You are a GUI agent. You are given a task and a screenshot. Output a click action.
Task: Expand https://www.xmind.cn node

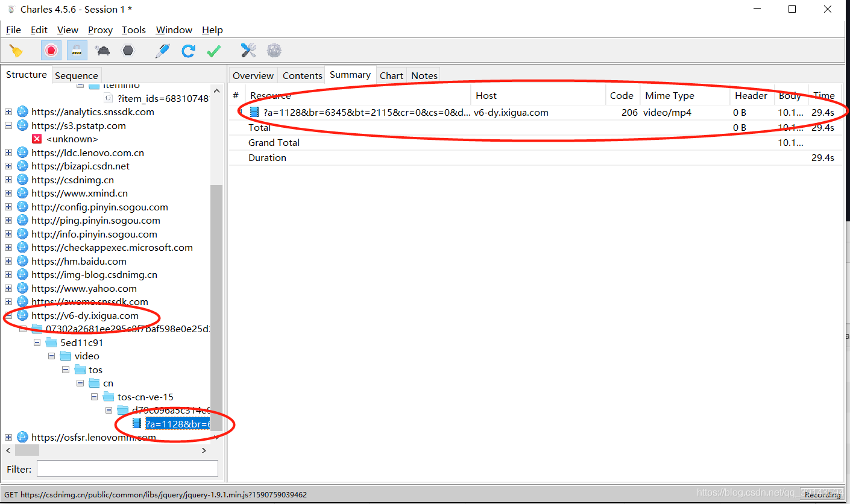pos(8,194)
